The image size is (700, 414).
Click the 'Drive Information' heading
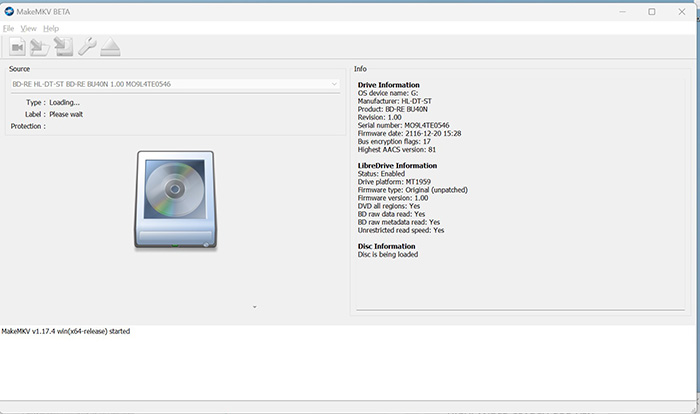388,85
